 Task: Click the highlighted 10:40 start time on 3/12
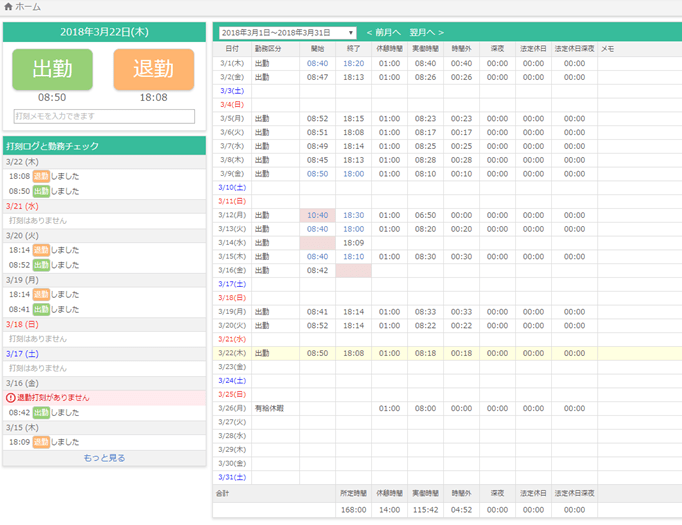317,215
